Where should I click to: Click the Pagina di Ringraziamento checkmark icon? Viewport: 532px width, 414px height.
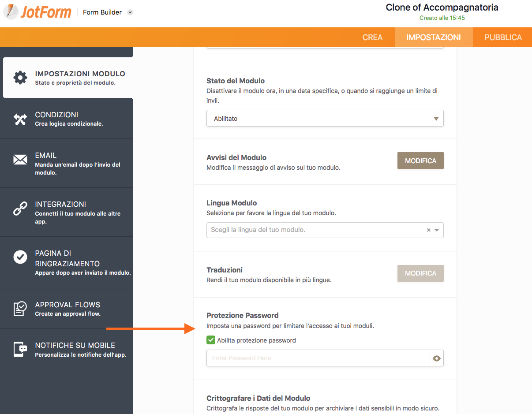20,257
